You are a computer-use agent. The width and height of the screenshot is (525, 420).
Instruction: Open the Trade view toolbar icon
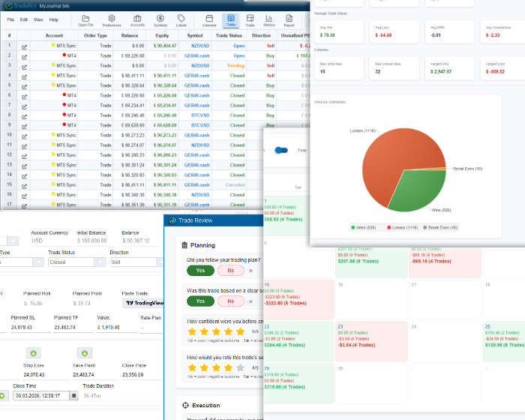pos(250,20)
